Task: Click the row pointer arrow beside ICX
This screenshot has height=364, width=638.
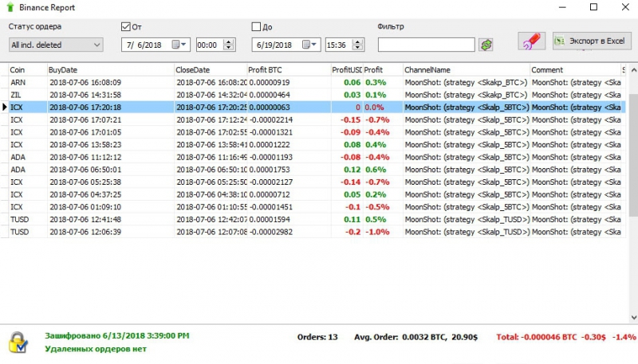Action: (5, 108)
